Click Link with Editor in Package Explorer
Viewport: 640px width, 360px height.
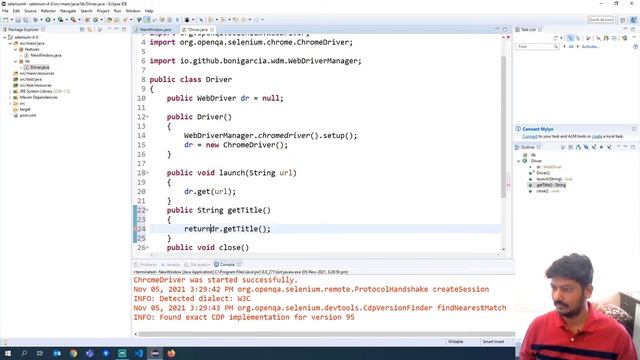[90, 29]
